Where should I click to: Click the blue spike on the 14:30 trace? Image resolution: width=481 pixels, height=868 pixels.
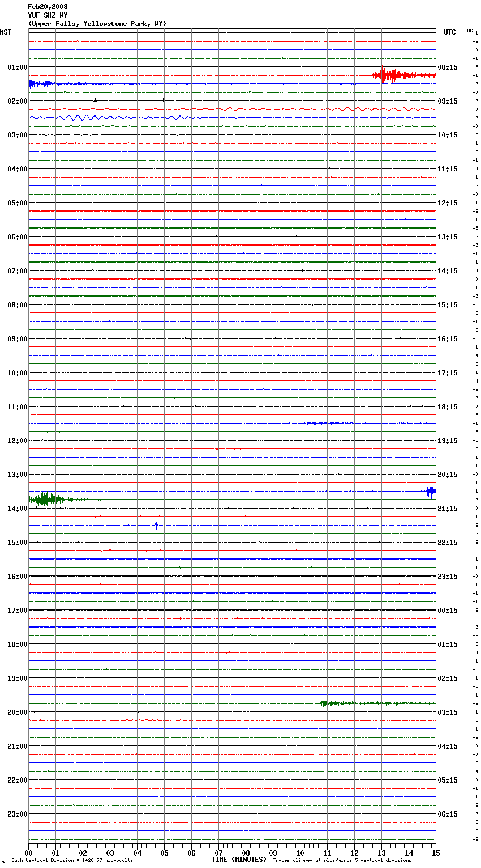click(156, 525)
